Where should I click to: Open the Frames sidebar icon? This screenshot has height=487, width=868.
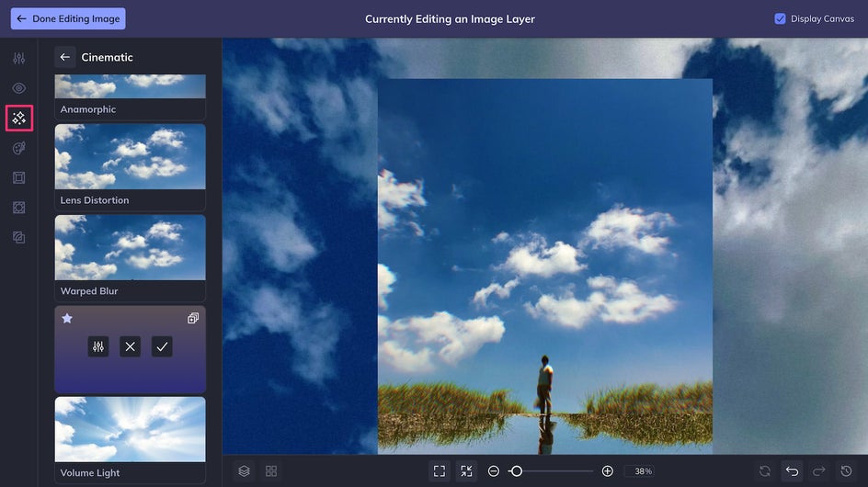[x=18, y=177]
